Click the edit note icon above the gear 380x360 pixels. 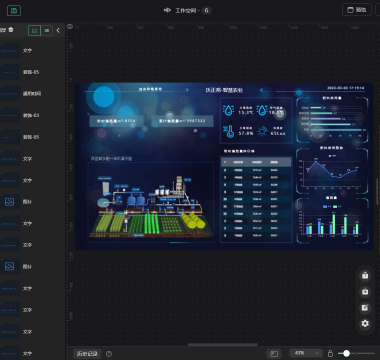(365, 308)
